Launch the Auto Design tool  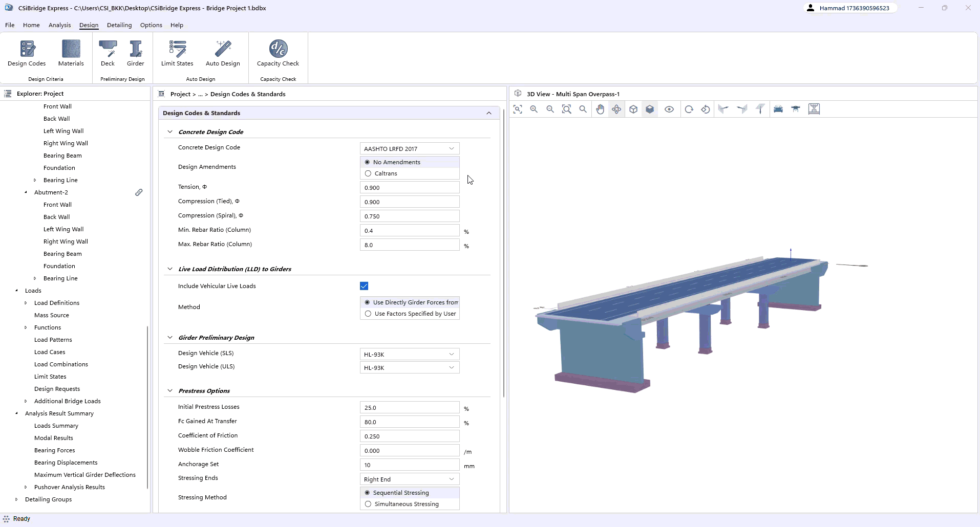tap(223, 54)
